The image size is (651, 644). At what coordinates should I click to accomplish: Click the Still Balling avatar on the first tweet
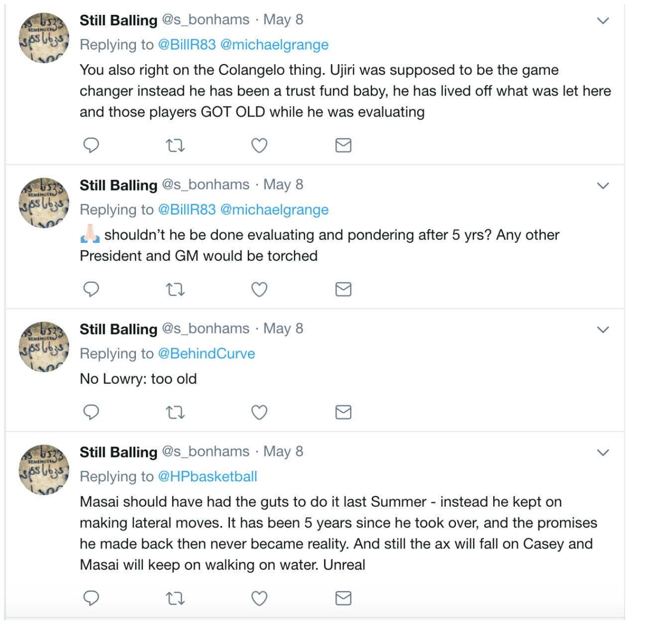coord(44,38)
